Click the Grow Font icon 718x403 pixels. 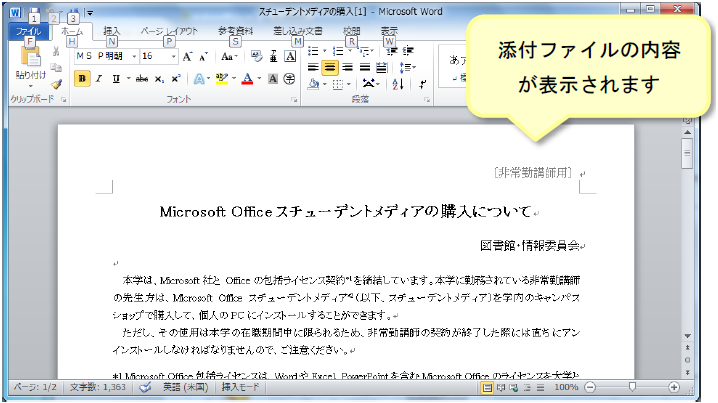click(x=187, y=56)
